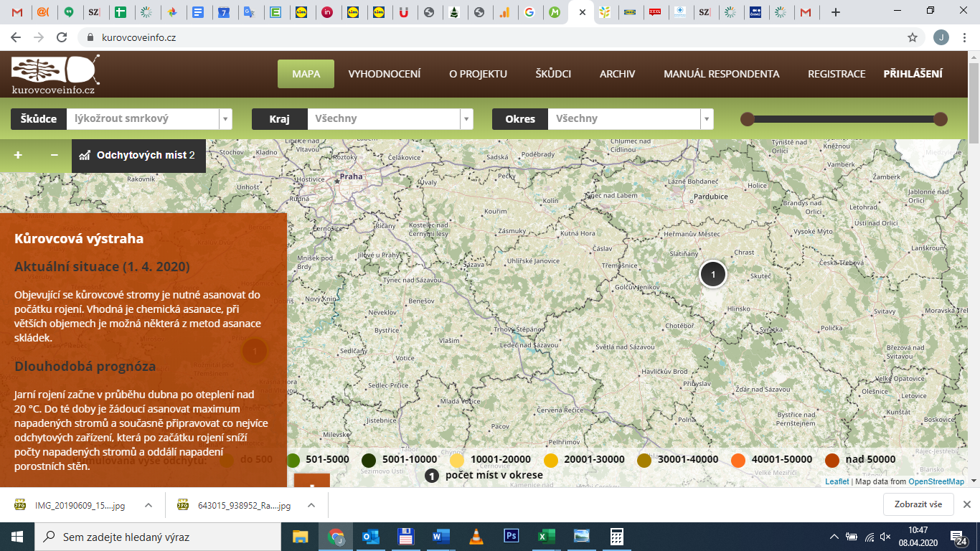The width and height of the screenshot is (980, 551).
Task: Reload the page in browser
Action: [x=62, y=37]
